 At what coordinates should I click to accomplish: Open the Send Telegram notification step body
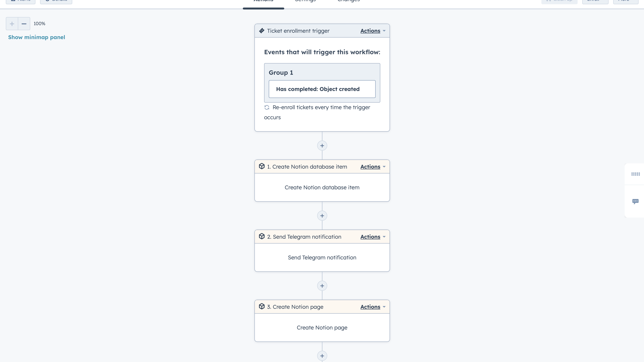click(x=322, y=257)
